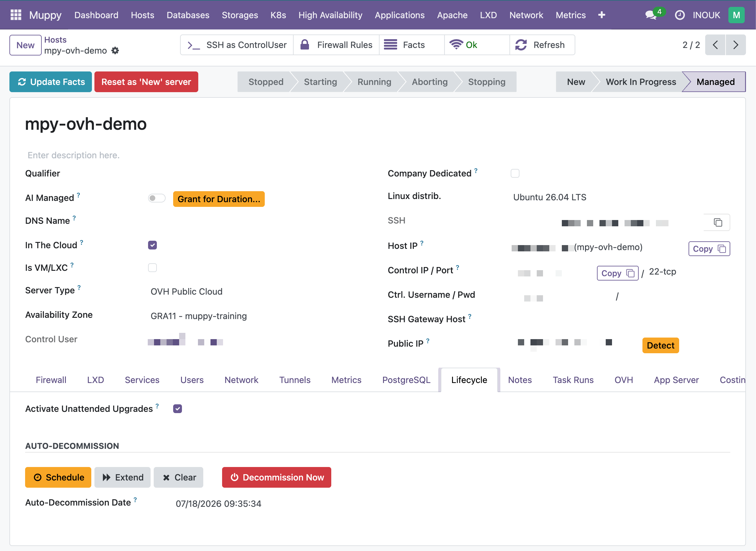
Task: Open the conversations chat icon
Action: 651,15
